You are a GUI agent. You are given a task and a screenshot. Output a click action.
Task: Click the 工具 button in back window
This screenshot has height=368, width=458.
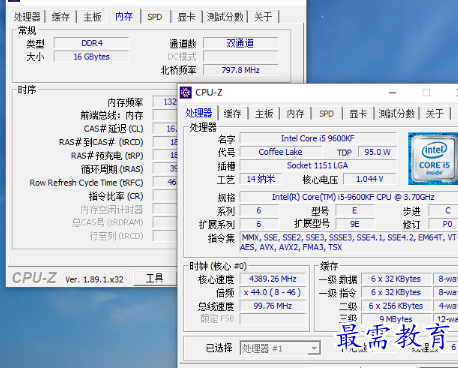(x=154, y=278)
